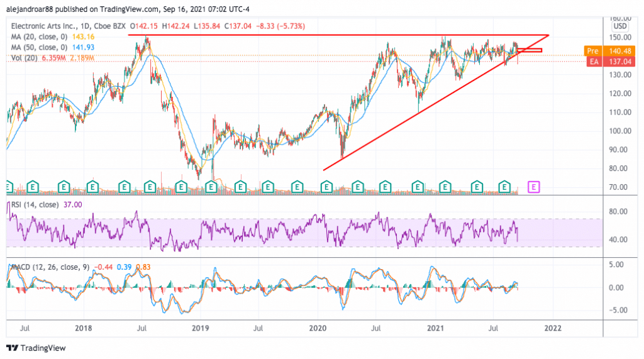Image resolution: width=644 pixels, height=359 pixels.
Task: Open the May 2018 earnings marker
Action: (124, 187)
